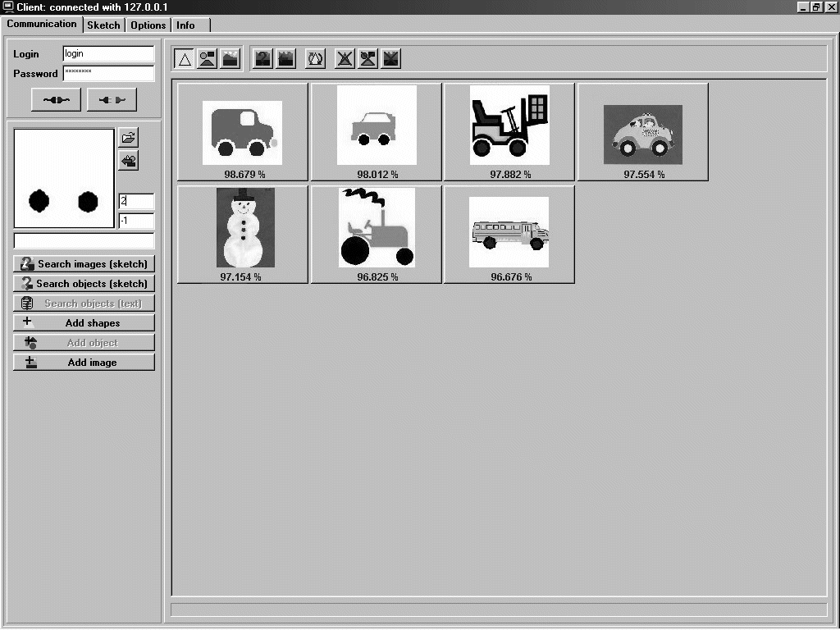Click the landscape image view icon
Image resolution: width=840 pixels, height=630 pixels.
(231, 59)
